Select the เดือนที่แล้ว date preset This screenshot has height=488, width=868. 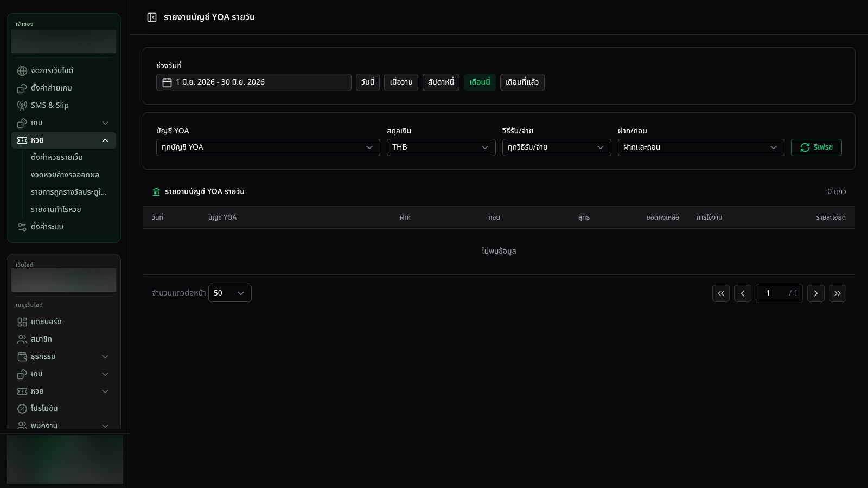point(522,82)
